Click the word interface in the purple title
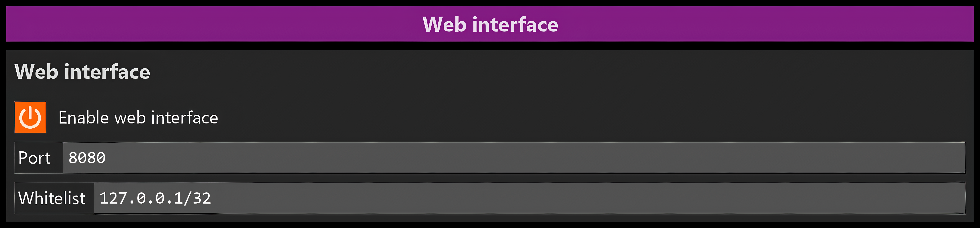 pos(515,24)
